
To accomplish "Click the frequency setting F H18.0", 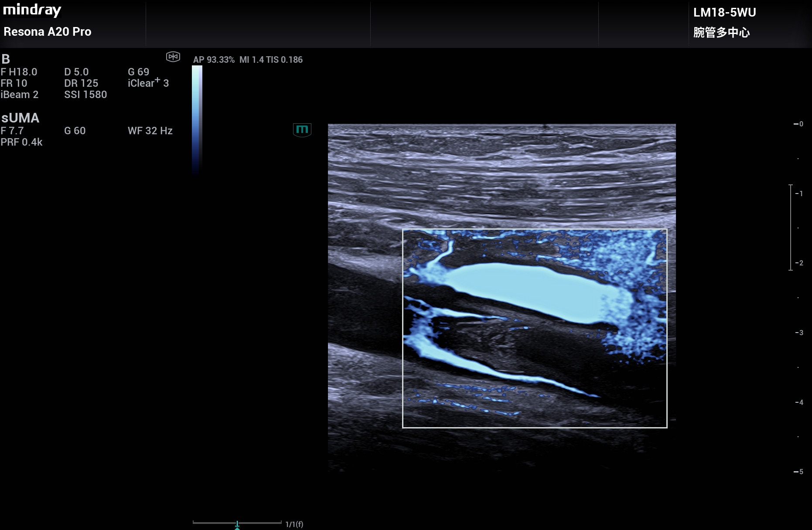I will [x=19, y=72].
